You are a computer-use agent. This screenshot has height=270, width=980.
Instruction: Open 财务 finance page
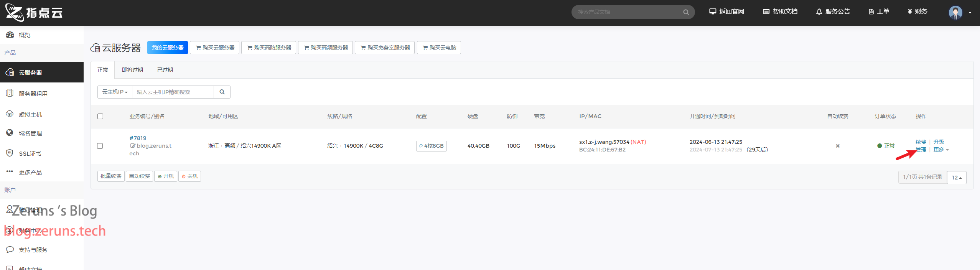click(x=917, y=12)
